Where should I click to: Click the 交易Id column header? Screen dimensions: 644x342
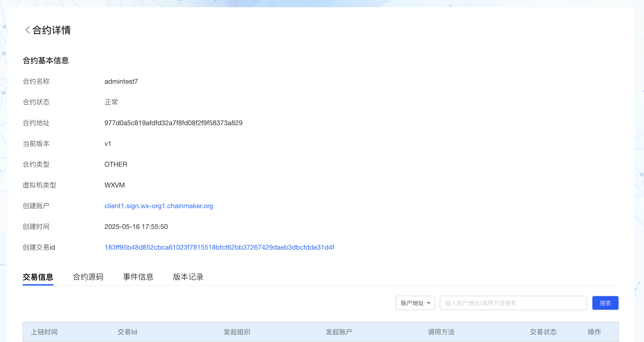pyautogui.click(x=127, y=332)
